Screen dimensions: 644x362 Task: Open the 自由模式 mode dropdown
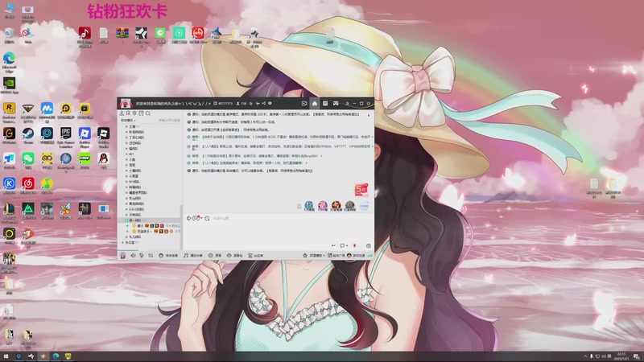point(128,120)
